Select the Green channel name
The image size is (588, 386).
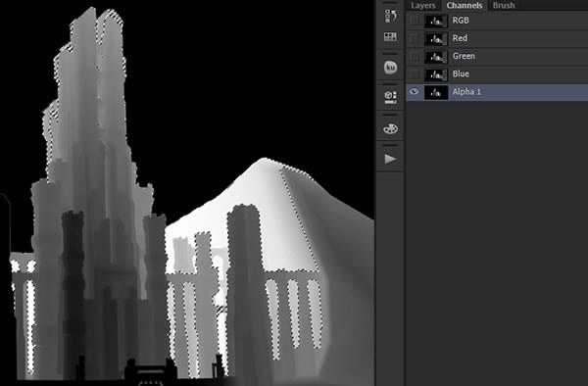[x=464, y=56]
